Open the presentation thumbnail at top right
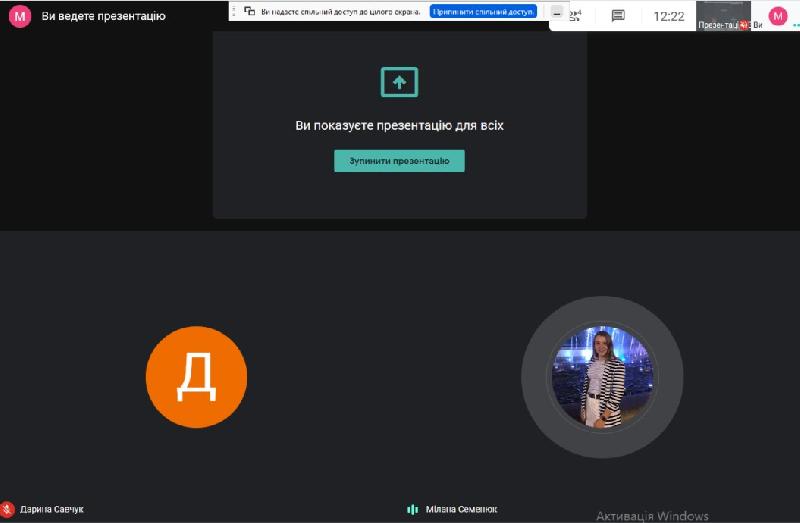Screen dimensions: 800x523 click(x=723, y=16)
